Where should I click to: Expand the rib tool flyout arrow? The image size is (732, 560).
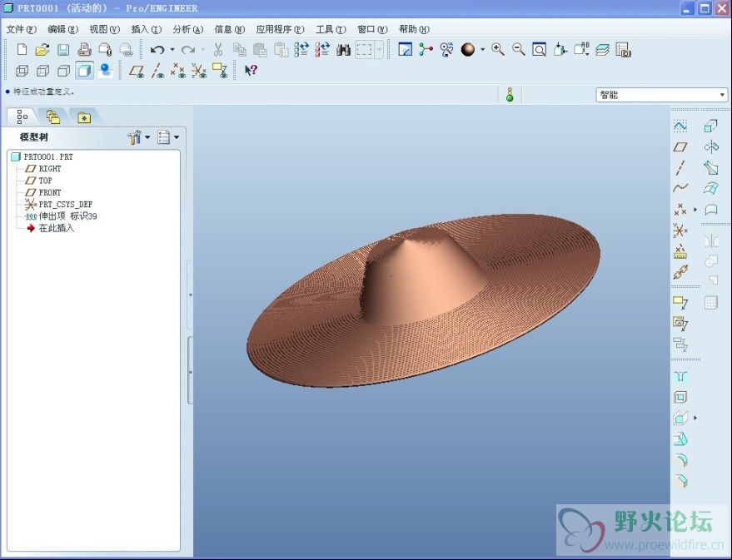695,418
